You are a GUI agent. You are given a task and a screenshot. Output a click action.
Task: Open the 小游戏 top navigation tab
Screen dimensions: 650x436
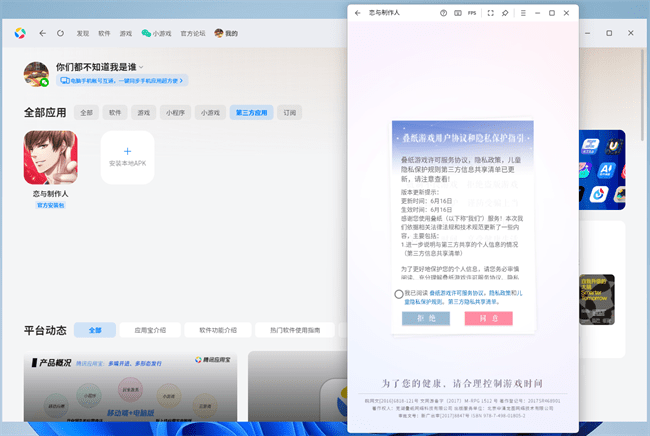(x=156, y=33)
